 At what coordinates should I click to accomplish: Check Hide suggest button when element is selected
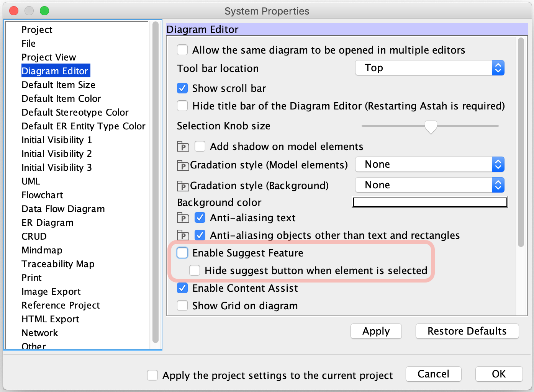(x=195, y=270)
